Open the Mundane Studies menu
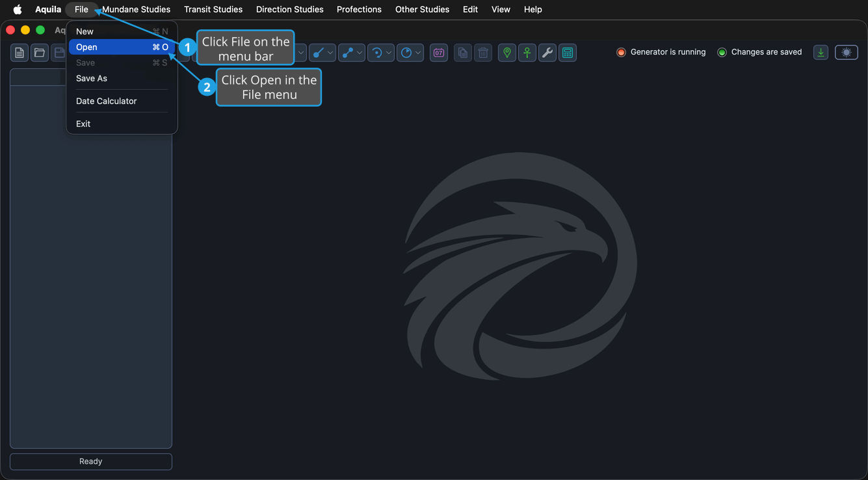The height and width of the screenshot is (480, 868). 137,9
